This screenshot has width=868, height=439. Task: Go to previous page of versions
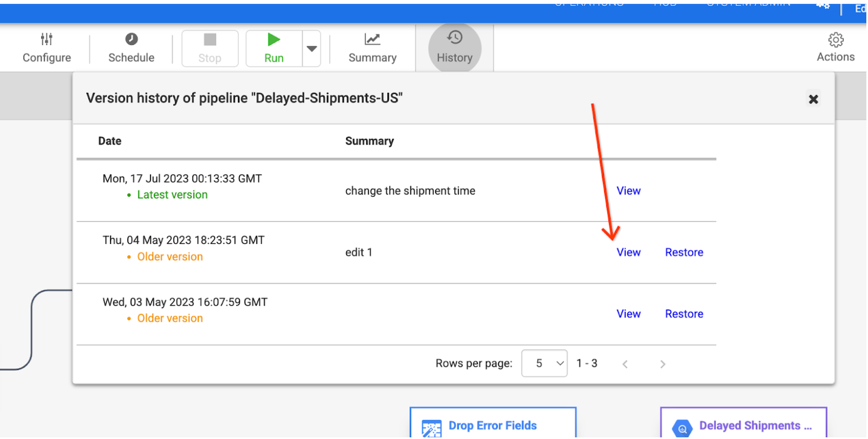(x=625, y=364)
